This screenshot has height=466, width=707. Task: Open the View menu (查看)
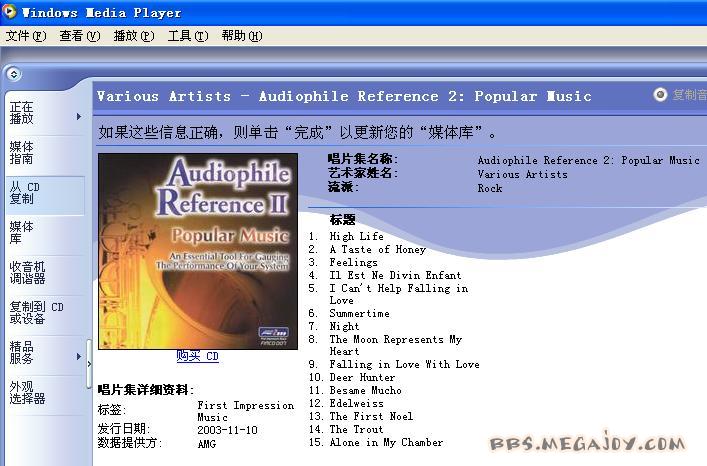pos(80,36)
